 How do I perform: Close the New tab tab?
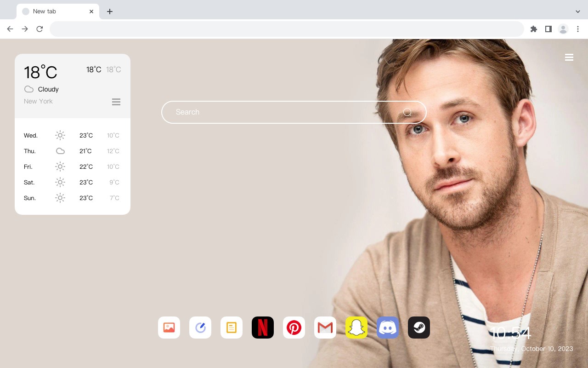coord(91,11)
